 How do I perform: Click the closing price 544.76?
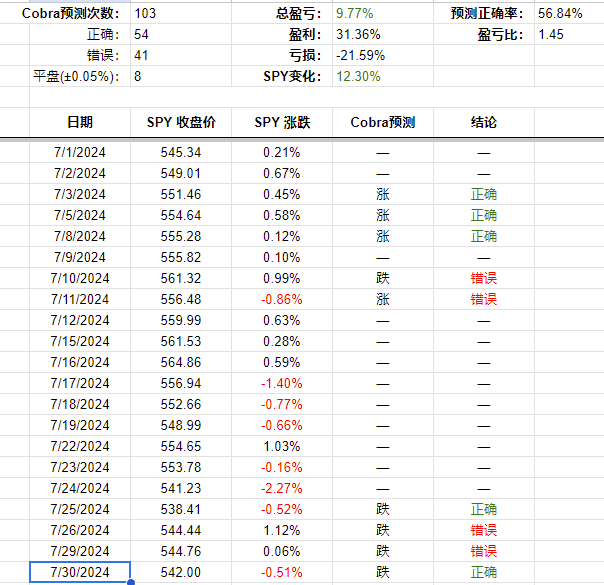(x=181, y=551)
